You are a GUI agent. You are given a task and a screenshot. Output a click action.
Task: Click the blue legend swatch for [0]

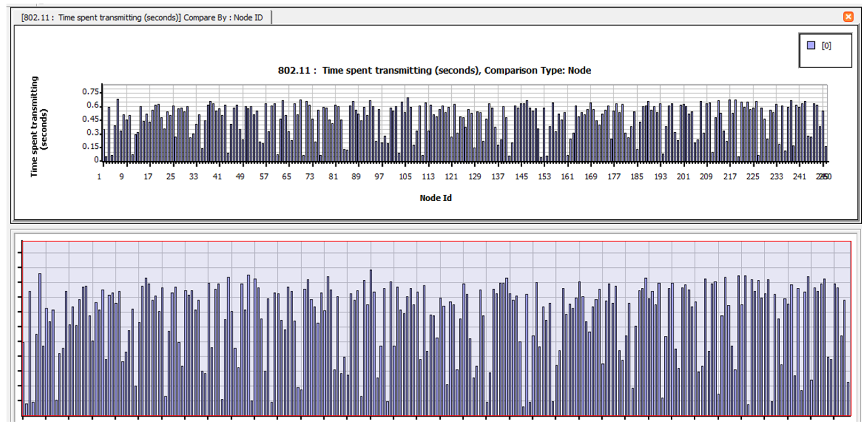811,45
